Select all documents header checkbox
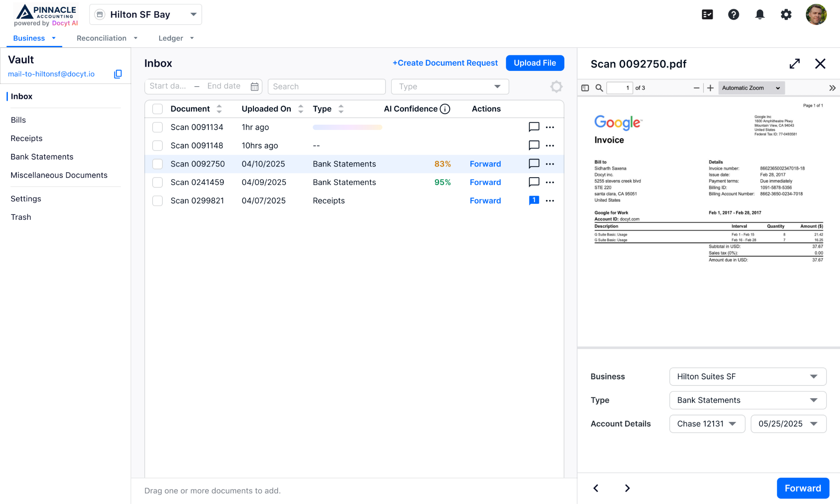 (x=157, y=109)
